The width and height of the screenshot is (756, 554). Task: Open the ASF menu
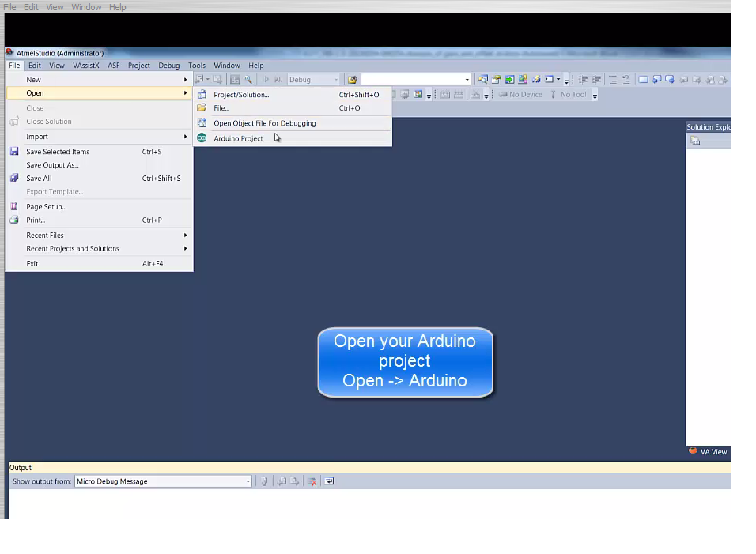coord(113,66)
